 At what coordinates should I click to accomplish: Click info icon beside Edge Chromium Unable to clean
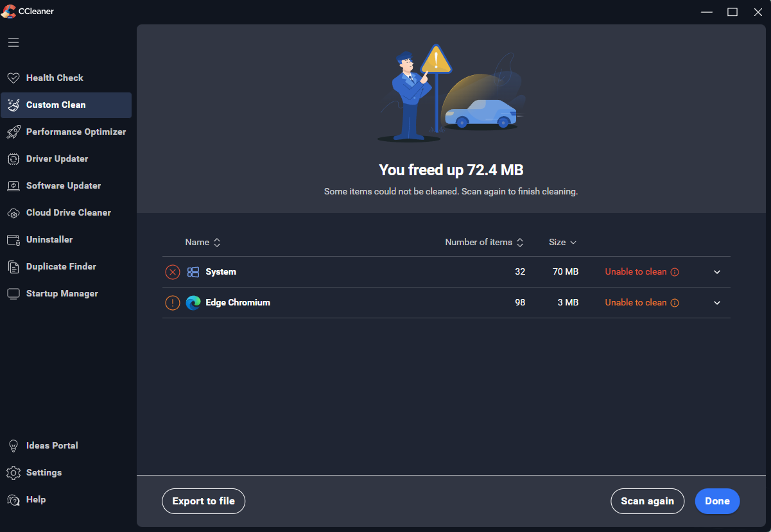pyautogui.click(x=675, y=303)
